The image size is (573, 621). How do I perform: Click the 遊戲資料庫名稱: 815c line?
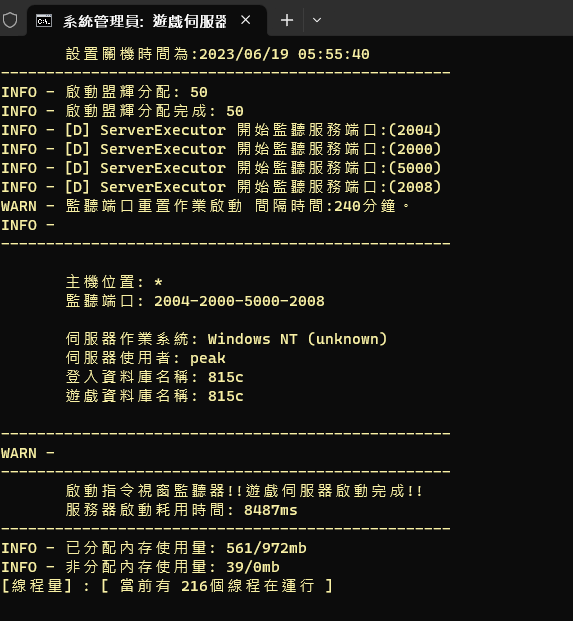[154, 396]
